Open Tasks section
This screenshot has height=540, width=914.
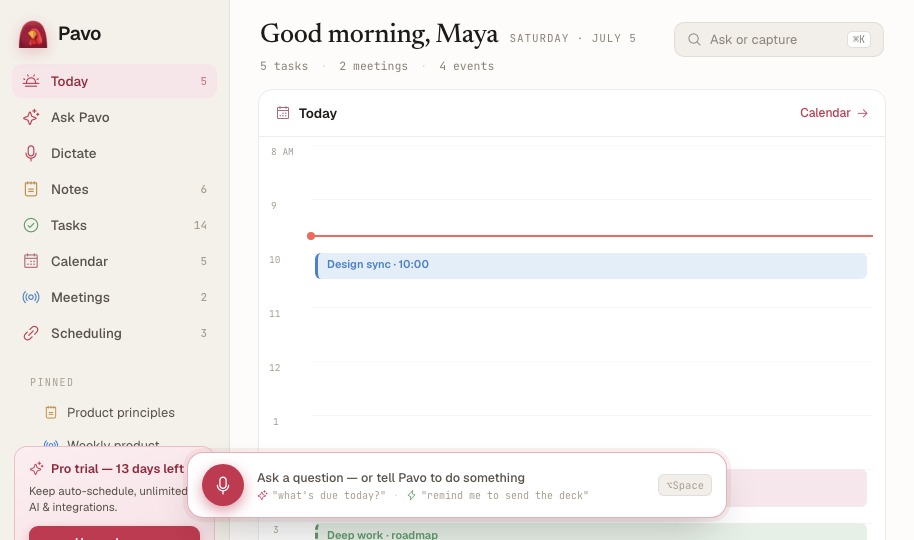click(114, 225)
